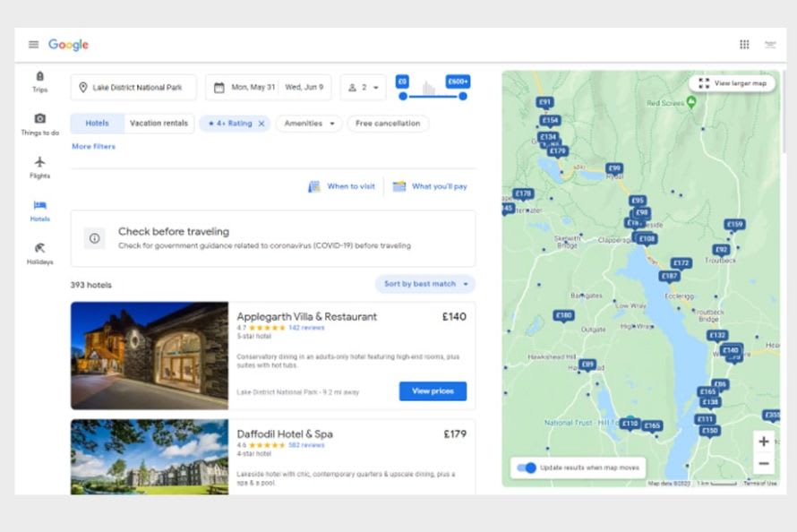Switch to the Vacation rentals tab
Viewport: 797px width, 532px height.
[x=158, y=124]
